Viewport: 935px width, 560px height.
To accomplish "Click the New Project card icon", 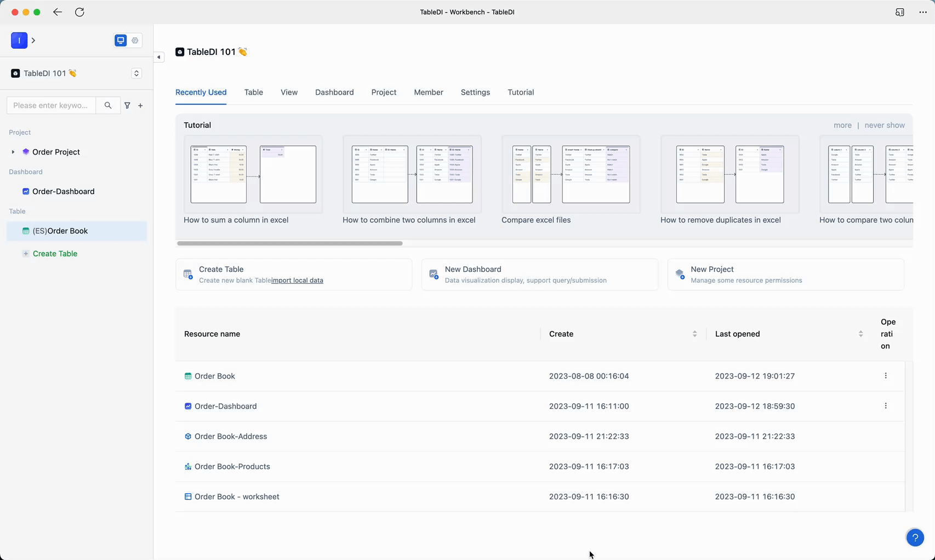I will pos(680,274).
